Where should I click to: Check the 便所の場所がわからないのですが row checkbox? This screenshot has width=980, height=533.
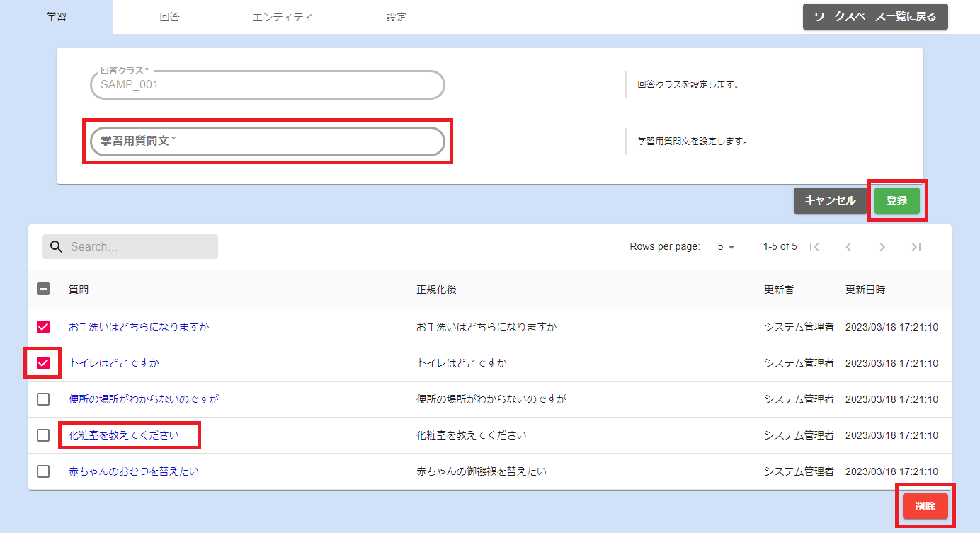(43, 399)
